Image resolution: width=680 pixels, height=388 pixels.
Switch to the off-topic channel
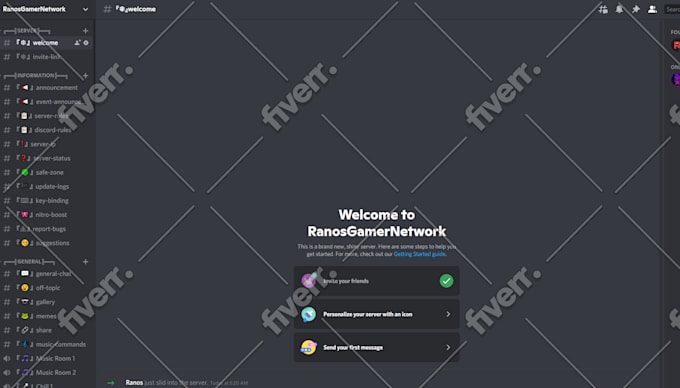[x=47, y=288]
